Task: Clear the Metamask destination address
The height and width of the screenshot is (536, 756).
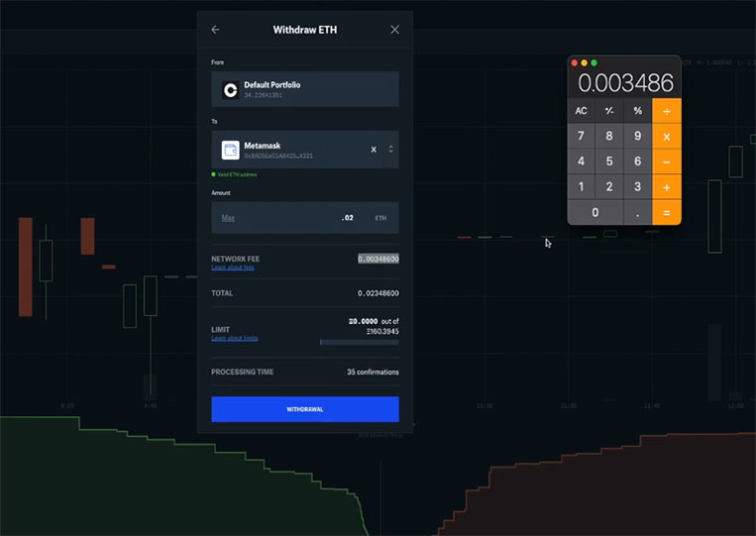Action: point(374,150)
